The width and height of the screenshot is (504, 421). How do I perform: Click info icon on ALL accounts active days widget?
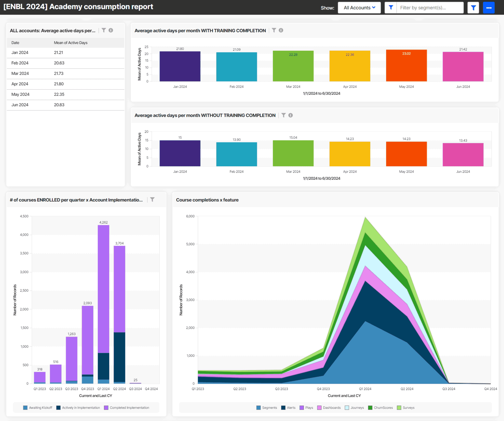pos(111,30)
